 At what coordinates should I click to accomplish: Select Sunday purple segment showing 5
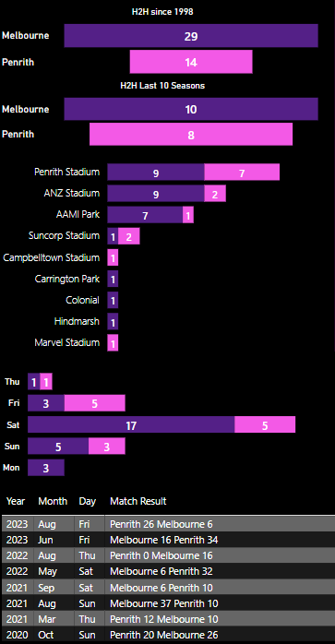point(58,446)
